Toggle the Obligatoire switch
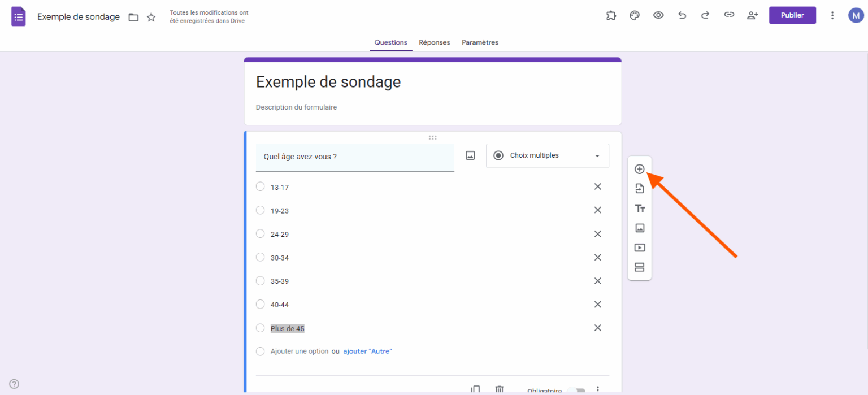The image size is (868, 395). point(576,390)
